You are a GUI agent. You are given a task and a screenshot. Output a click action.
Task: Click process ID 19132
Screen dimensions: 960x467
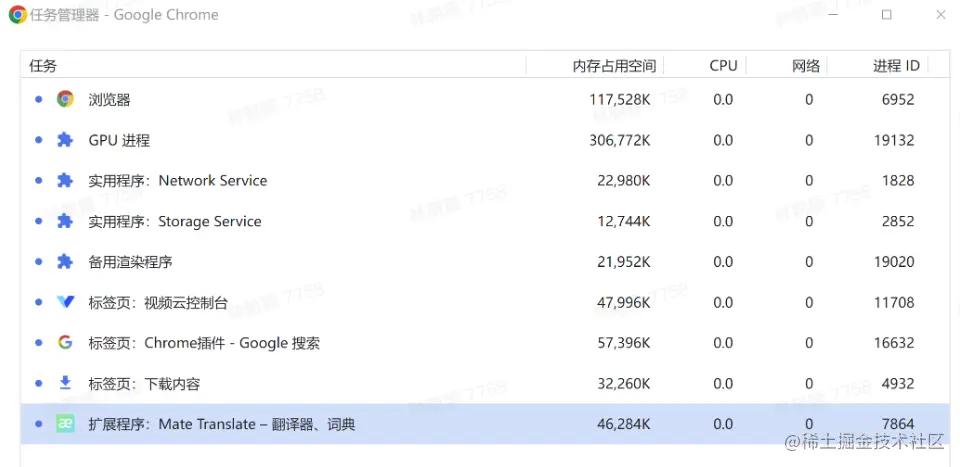pos(894,140)
